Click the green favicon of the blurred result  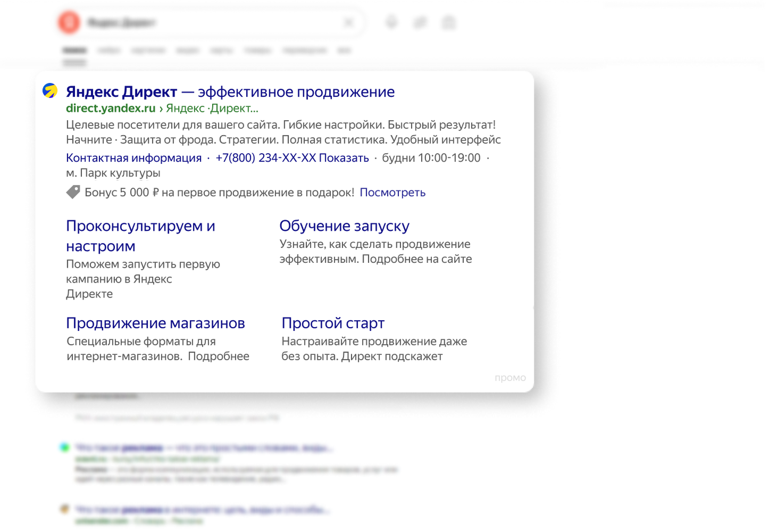pyautogui.click(x=65, y=447)
